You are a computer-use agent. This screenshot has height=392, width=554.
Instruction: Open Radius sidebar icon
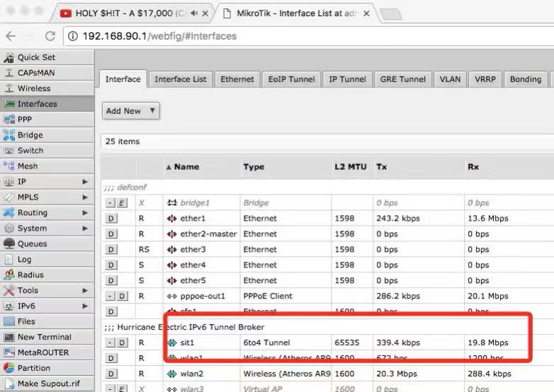pyautogui.click(x=9, y=275)
